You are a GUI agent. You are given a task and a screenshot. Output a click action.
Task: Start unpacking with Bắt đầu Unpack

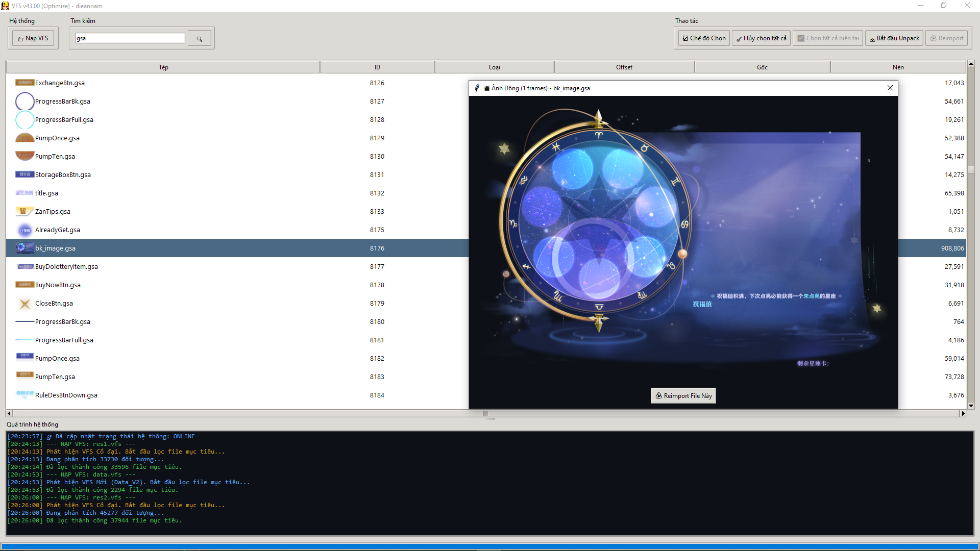click(894, 38)
